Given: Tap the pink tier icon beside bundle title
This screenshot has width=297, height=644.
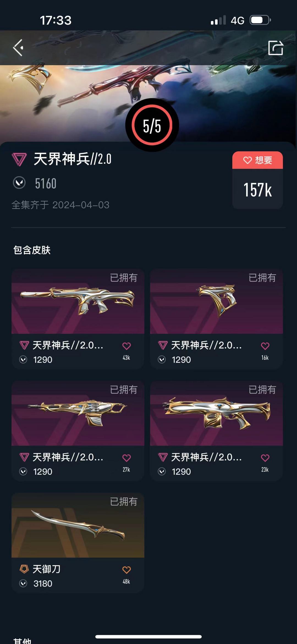Looking at the screenshot, I should [19, 160].
